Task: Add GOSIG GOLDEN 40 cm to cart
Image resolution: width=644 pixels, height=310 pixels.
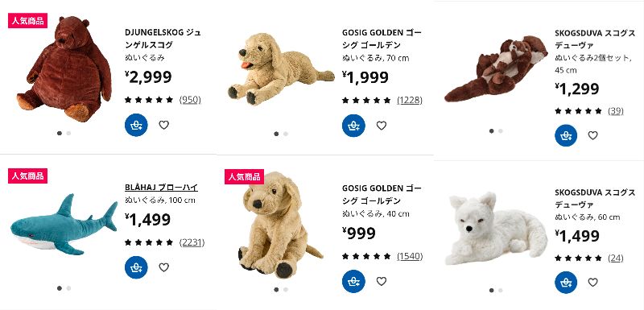Action: [x=353, y=281]
